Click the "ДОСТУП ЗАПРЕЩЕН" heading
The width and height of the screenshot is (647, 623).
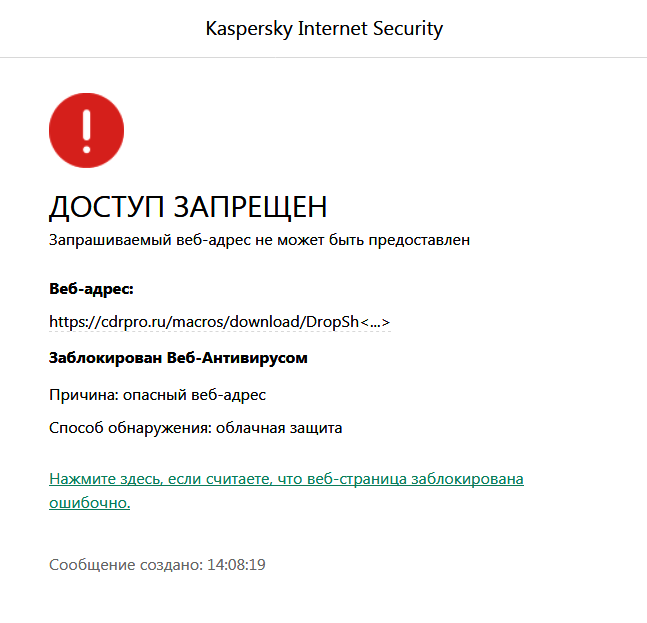tap(188, 207)
